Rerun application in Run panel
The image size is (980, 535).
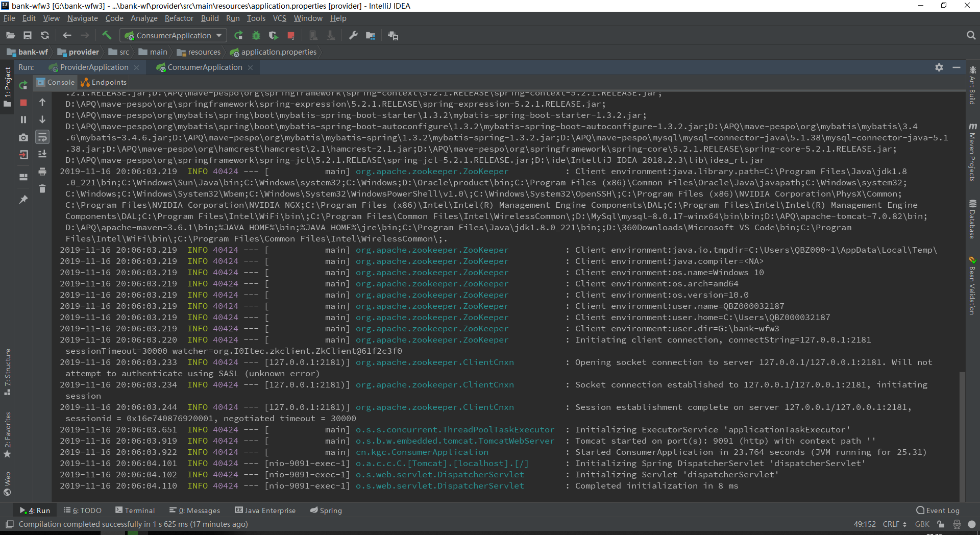[x=23, y=85]
